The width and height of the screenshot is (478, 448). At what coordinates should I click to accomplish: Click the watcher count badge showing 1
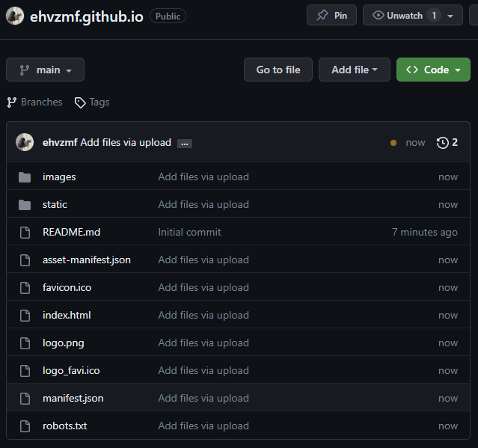[x=434, y=15]
